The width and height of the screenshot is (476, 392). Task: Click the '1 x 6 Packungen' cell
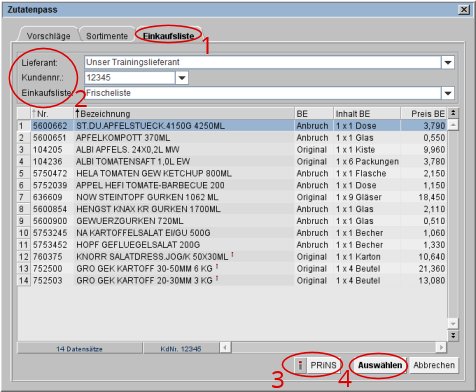coord(367,161)
